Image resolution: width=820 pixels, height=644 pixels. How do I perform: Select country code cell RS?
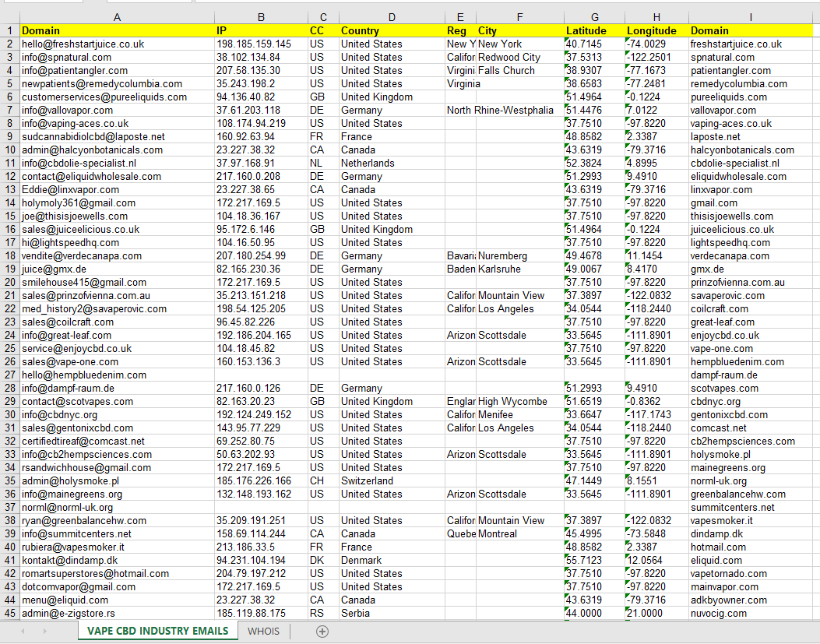(323, 614)
